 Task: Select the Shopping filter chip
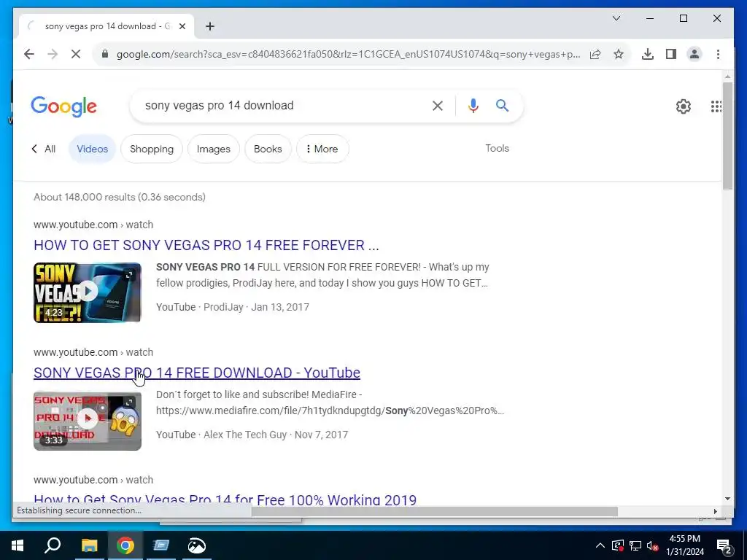pyautogui.click(x=152, y=149)
